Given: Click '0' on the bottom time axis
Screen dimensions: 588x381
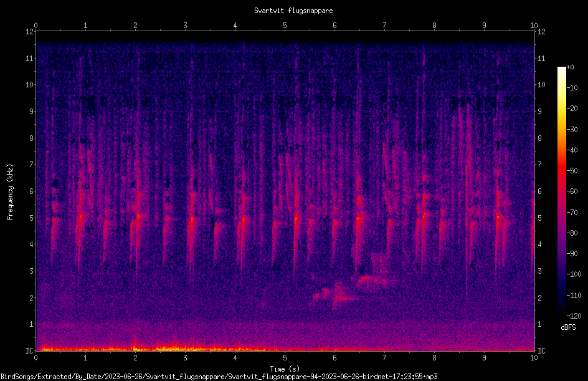Looking at the screenshot, I should (x=36, y=358).
